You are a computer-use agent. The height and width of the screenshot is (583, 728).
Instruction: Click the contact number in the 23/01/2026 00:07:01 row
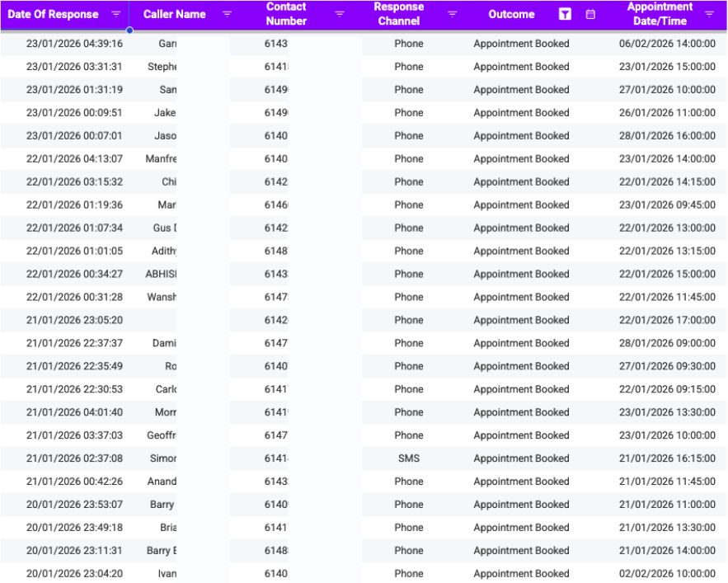click(276, 136)
